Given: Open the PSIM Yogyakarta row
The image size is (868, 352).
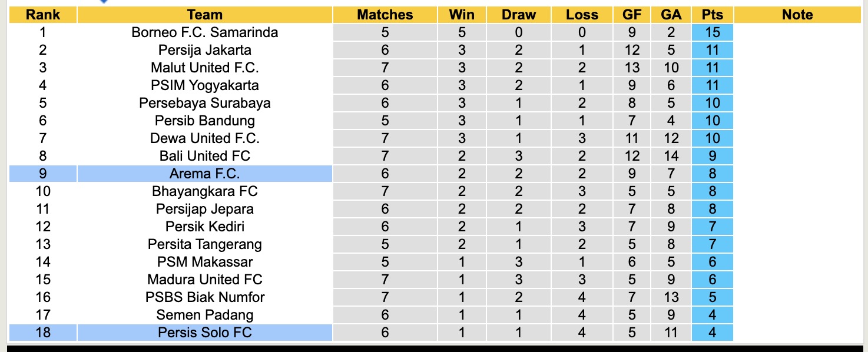Looking at the screenshot, I should (205, 85).
